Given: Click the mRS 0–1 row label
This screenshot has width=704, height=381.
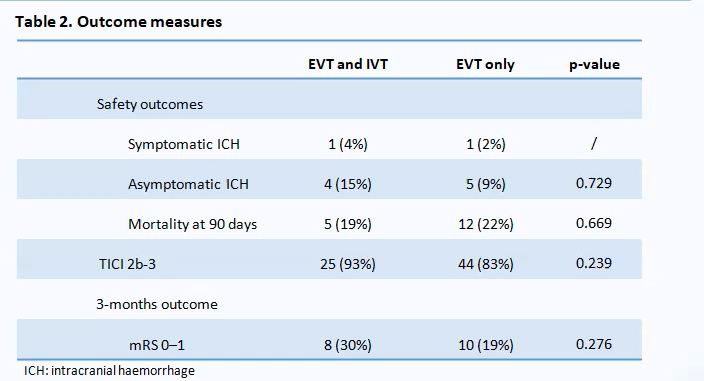Looking at the screenshot, I should tap(157, 345).
